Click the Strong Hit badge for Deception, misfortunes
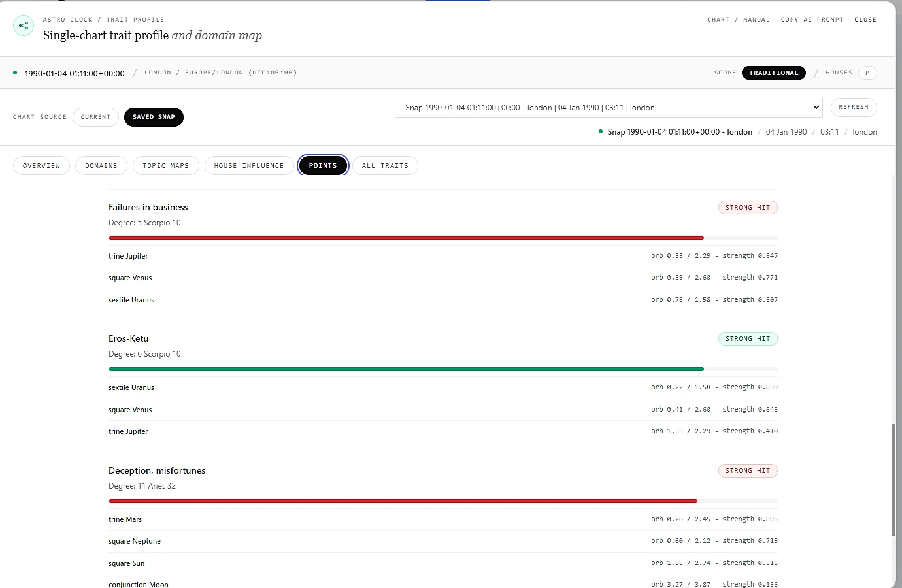902x588 pixels. pos(748,471)
